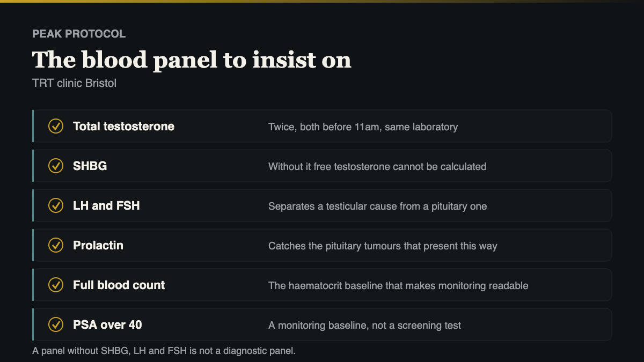
Task: Click the PSA over 40 checkmark icon
Action: pyautogui.click(x=56, y=324)
